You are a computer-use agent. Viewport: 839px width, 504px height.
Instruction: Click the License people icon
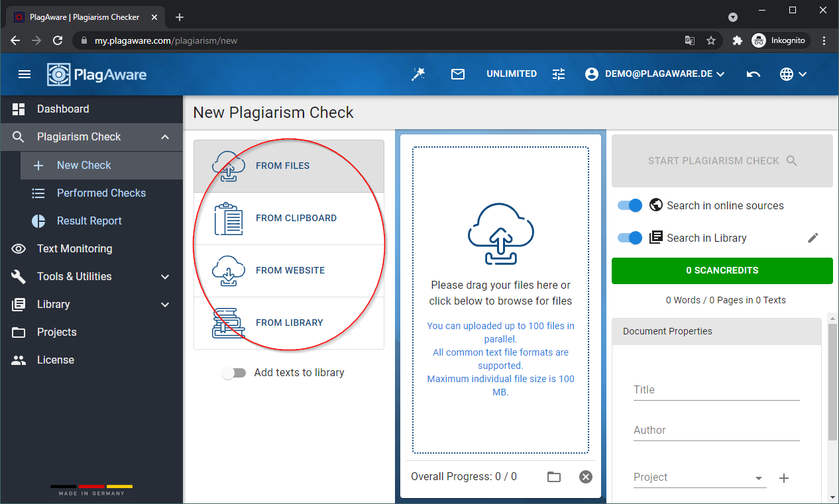[19, 360]
